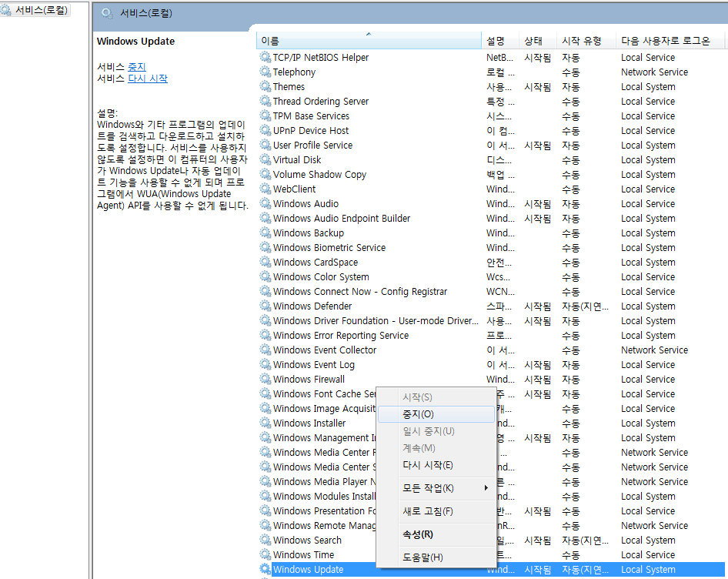Click the gear icon beside TCP/IP NetBIOS Helper
Image resolution: width=728 pixels, height=579 pixels.
click(265, 57)
